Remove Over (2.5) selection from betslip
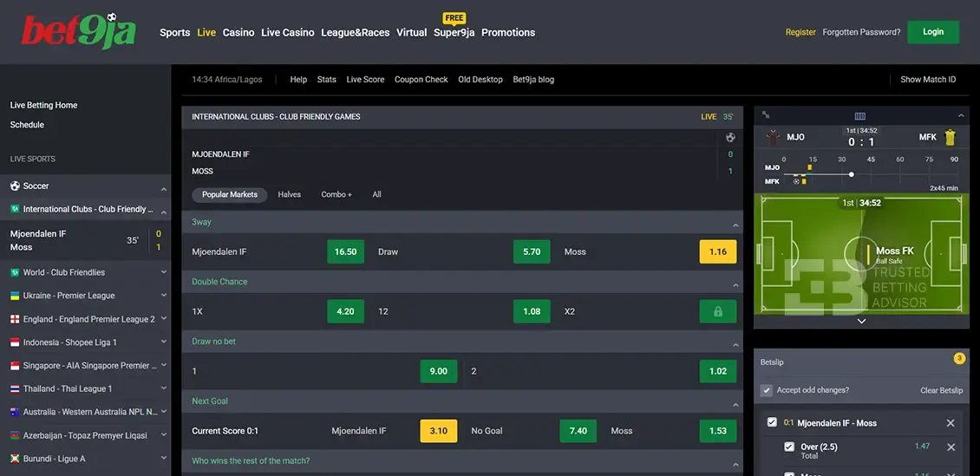 [951, 447]
